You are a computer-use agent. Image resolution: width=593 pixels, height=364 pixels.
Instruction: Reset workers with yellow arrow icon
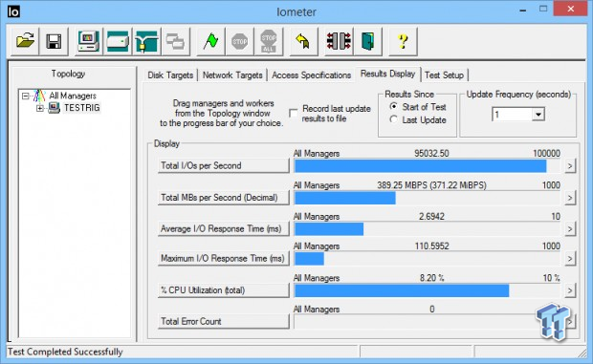303,41
